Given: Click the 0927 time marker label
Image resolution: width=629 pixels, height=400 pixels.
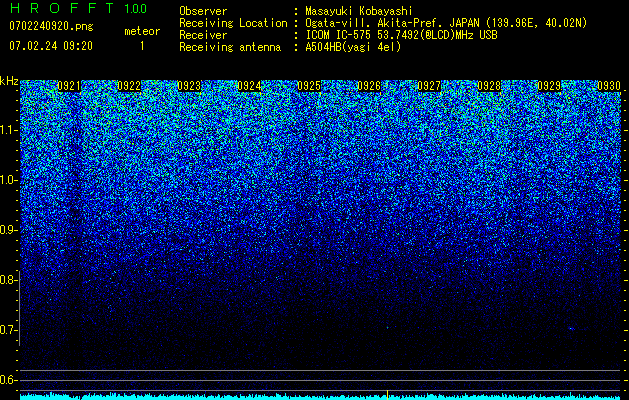Looking at the screenshot, I should [429, 86].
